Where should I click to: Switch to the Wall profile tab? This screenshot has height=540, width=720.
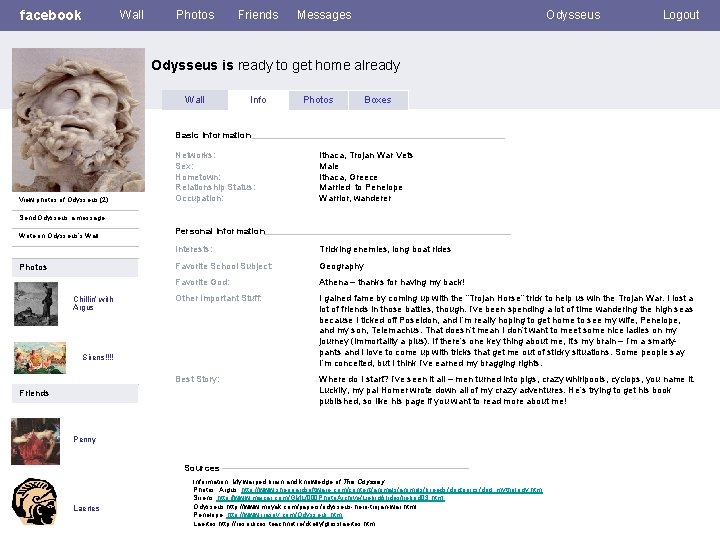[x=195, y=100]
